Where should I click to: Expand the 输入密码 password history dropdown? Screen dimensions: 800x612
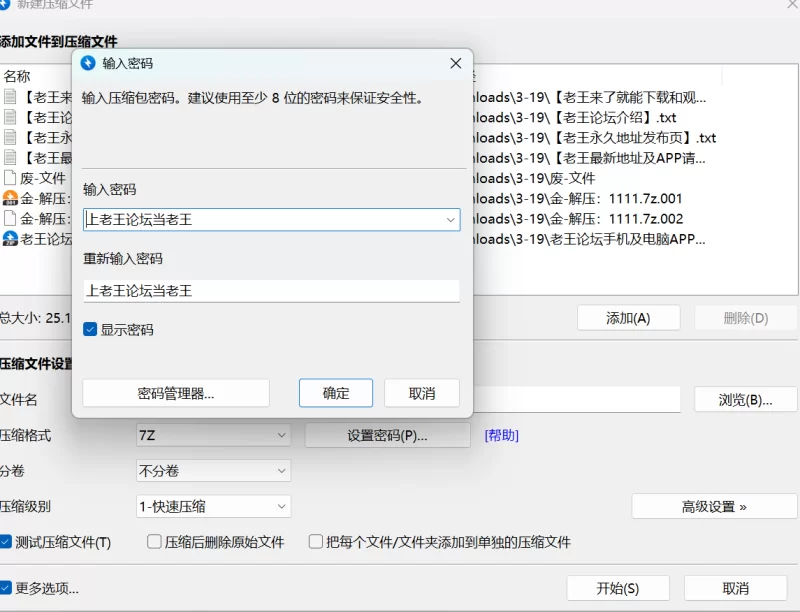point(450,219)
